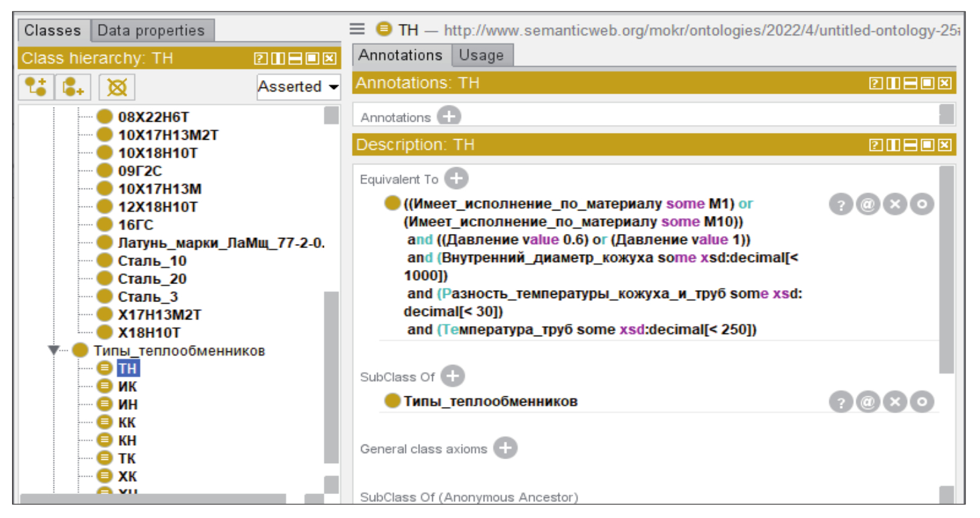Click the class hierarchy vertical scrollbar
Image resolution: width=980 pixels, height=518 pixels.
pos(331,374)
